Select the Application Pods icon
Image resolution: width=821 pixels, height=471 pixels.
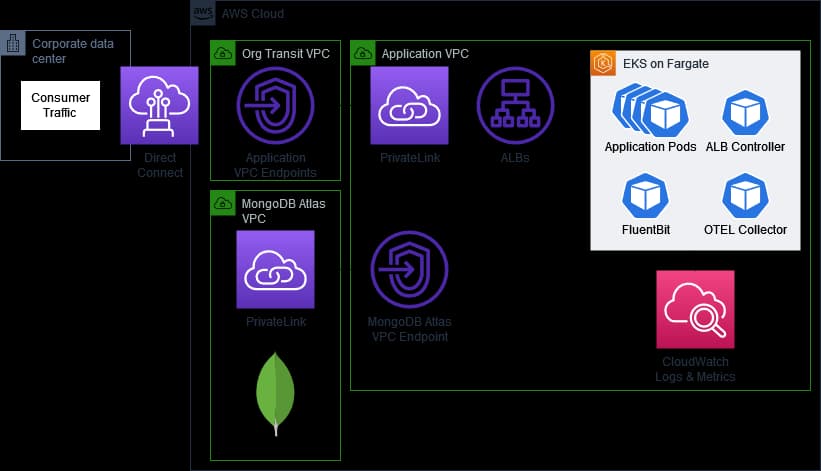[x=650, y=110]
